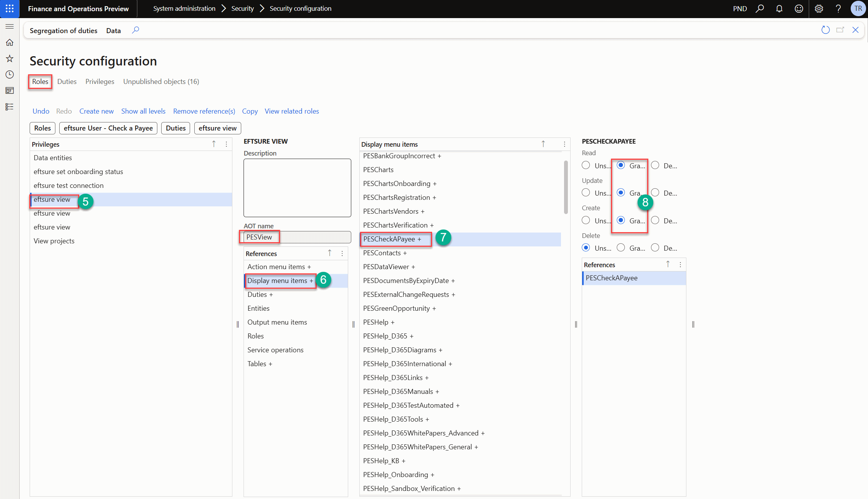Open PESCHECKAPAYEE References options menu
Image resolution: width=868 pixels, height=499 pixels.
[680, 265]
